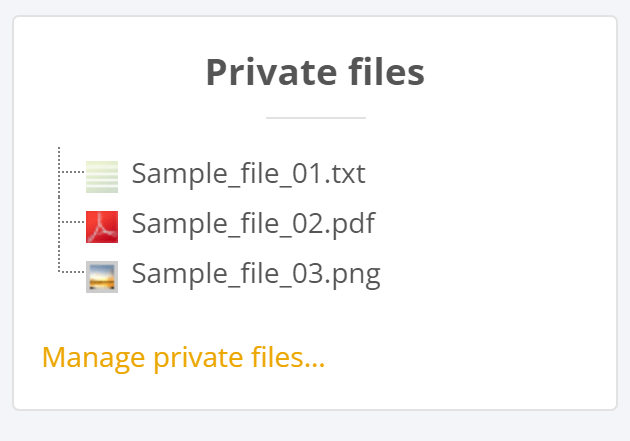Open Sample_file_01.txt by its file name

coord(248,175)
